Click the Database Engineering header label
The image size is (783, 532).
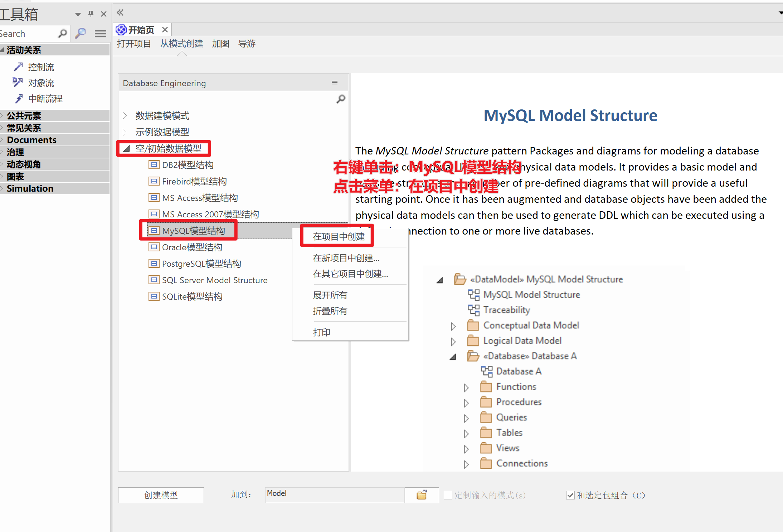pos(164,83)
